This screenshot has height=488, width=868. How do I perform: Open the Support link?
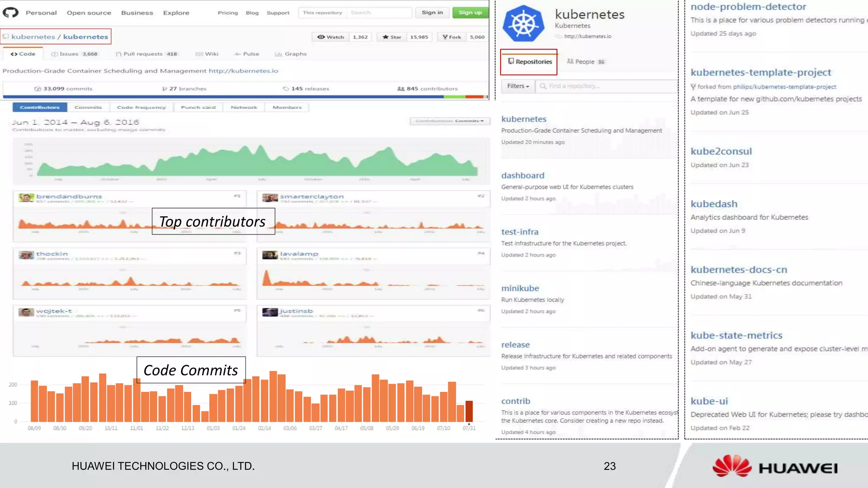click(x=278, y=13)
